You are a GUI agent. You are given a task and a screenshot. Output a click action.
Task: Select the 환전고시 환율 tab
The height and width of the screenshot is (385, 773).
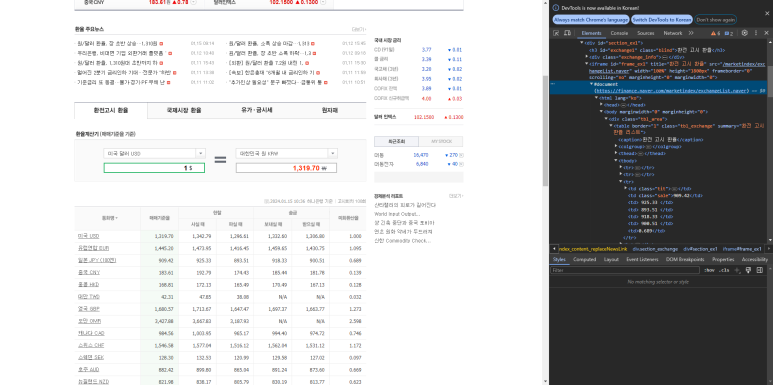point(111,110)
